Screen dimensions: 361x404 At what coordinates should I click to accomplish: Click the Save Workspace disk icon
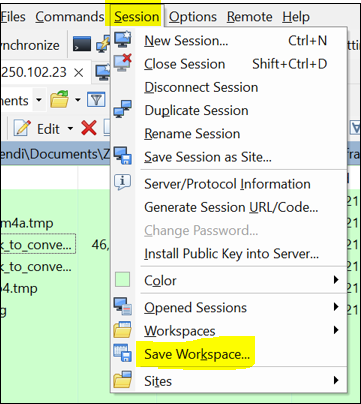click(x=122, y=353)
